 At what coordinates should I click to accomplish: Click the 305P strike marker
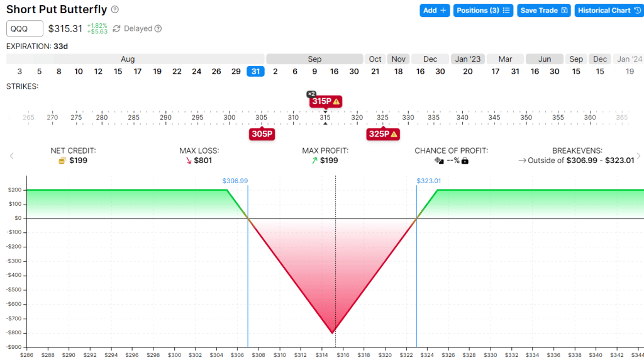tap(261, 134)
